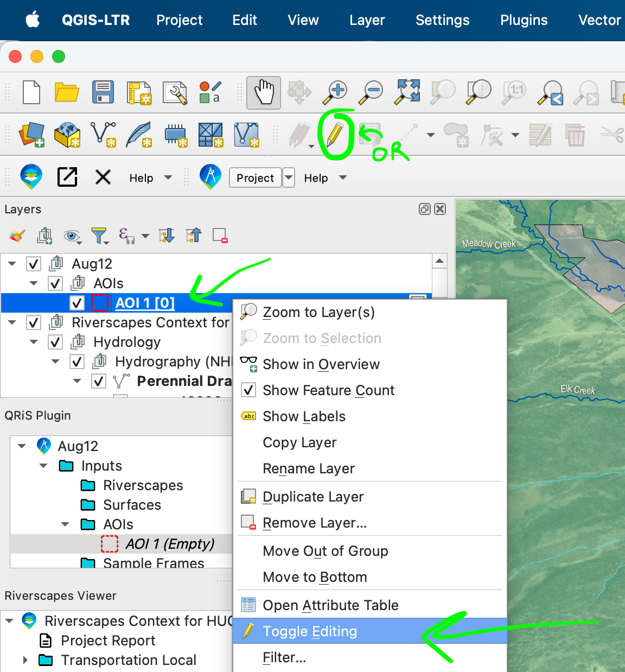625x672 pixels.
Task: Click the Riverscapes Viewer toolbar logo
Action: point(31,177)
